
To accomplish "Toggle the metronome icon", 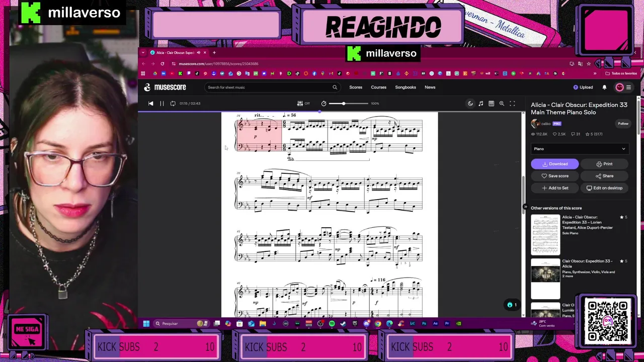I will coord(324,103).
